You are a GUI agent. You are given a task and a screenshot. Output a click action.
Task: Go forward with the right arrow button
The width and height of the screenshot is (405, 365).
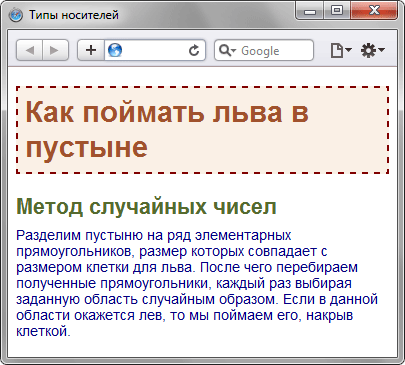click(x=55, y=50)
